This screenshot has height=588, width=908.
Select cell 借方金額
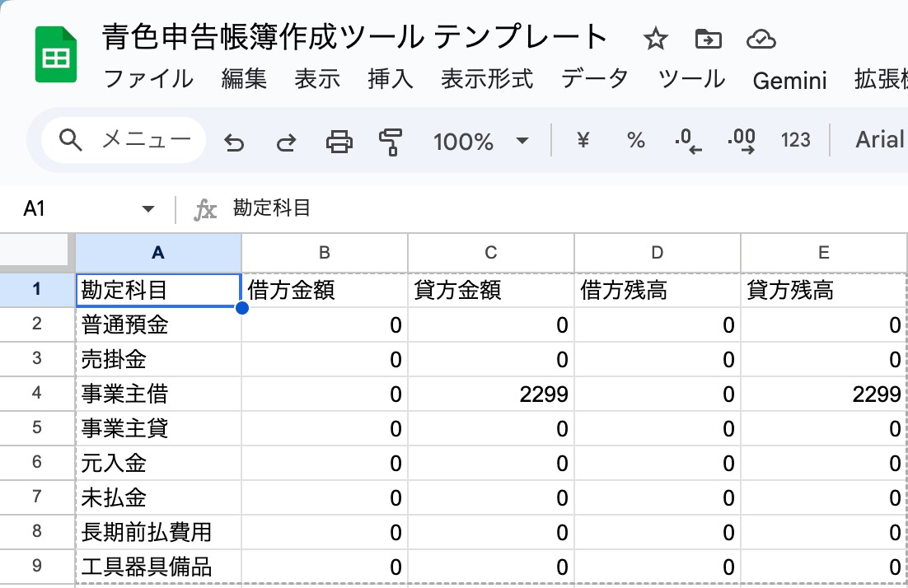click(325, 290)
